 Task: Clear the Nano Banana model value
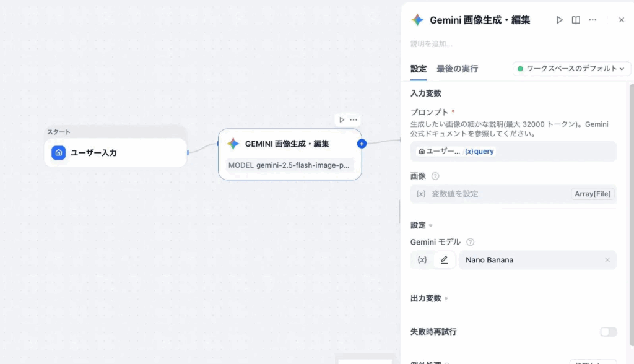607,260
